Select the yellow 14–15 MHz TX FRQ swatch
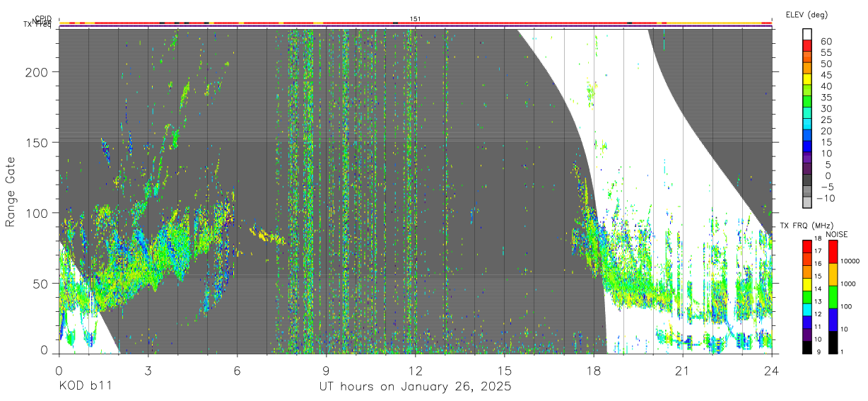The image size is (868, 401). click(x=807, y=283)
